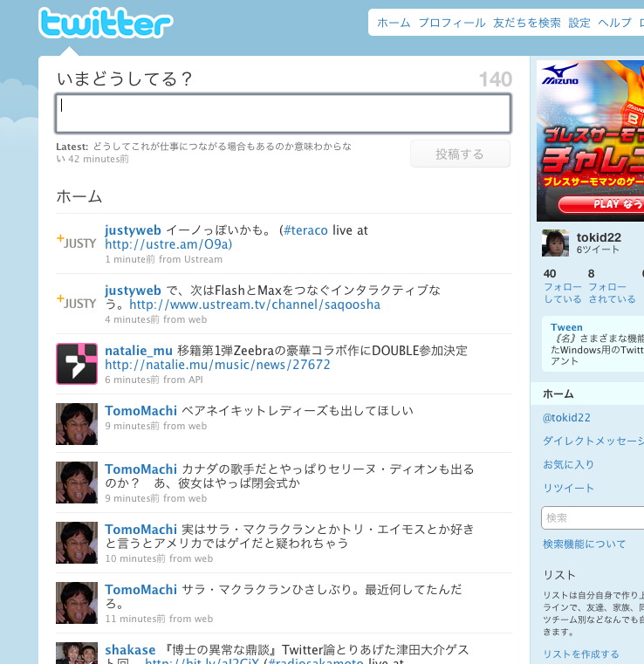Open the @tokid22 mentions tab

click(566, 418)
